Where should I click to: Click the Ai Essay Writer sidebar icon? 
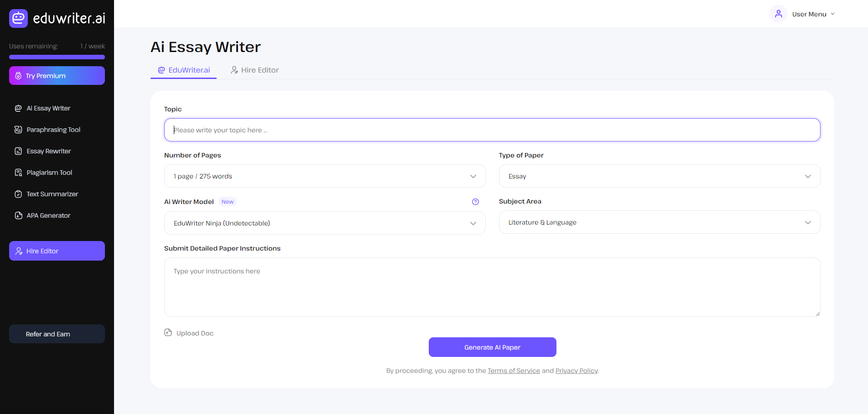18,108
